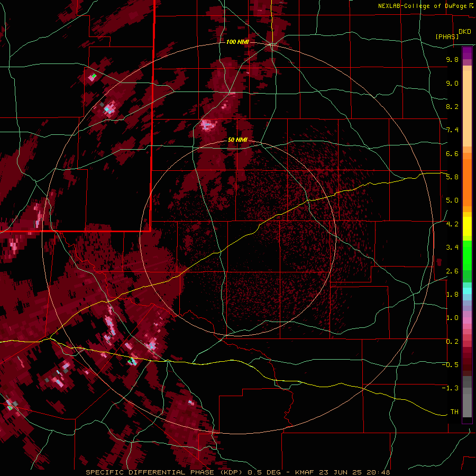The image size is (476, 476).
Task: Click the 6.6 scale value
Action: (x=452, y=153)
